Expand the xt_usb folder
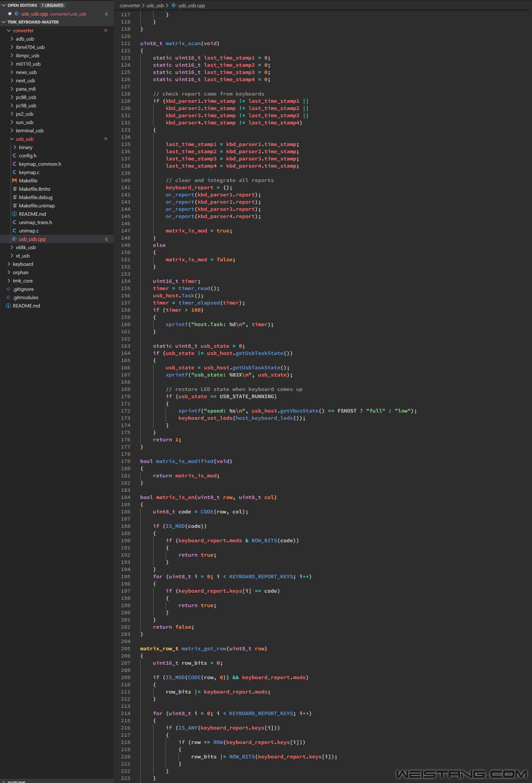 tap(12, 256)
